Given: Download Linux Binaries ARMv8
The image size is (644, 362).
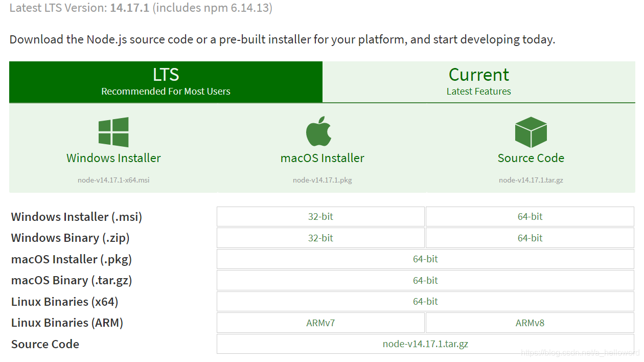Looking at the screenshot, I should click(530, 323).
